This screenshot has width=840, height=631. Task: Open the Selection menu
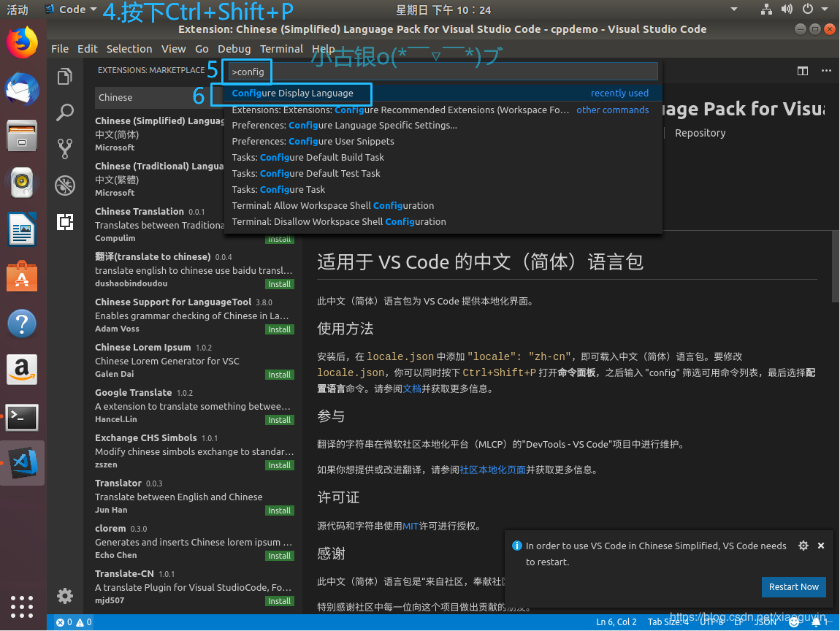(129, 49)
